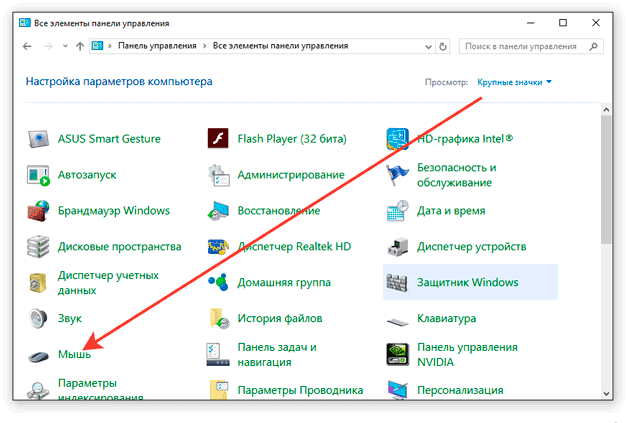Click the scrollbar up arrow
The height and width of the screenshot is (423, 628).
click(x=606, y=110)
